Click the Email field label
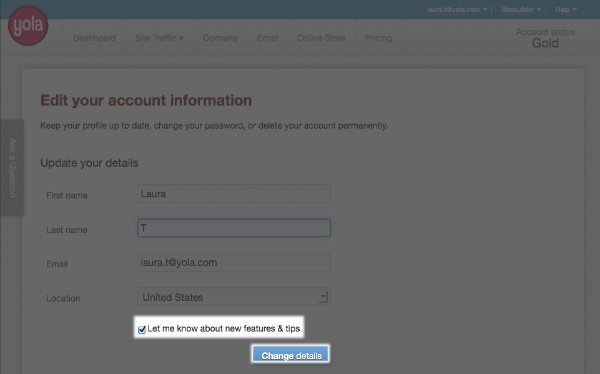The height and width of the screenshot is (374, 600). (x=57, y=264)
